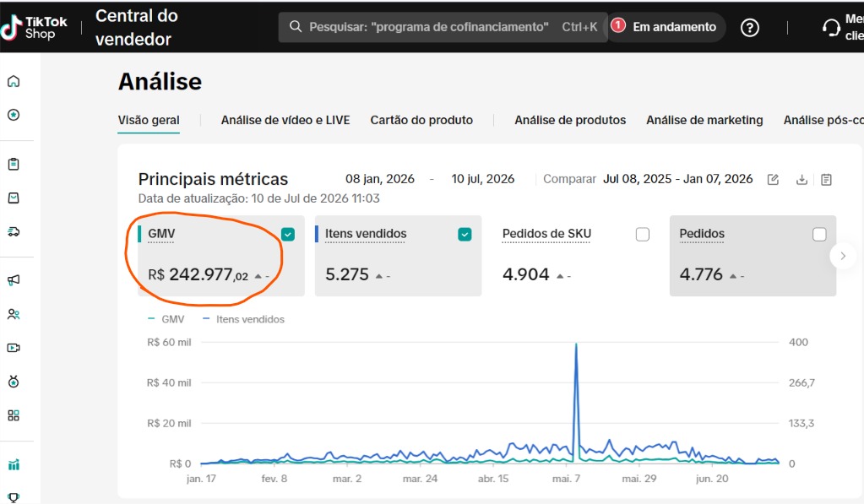Select the megaphone marketing icon
The width and height of the screenshot is (864, 504).
[14, 279]
